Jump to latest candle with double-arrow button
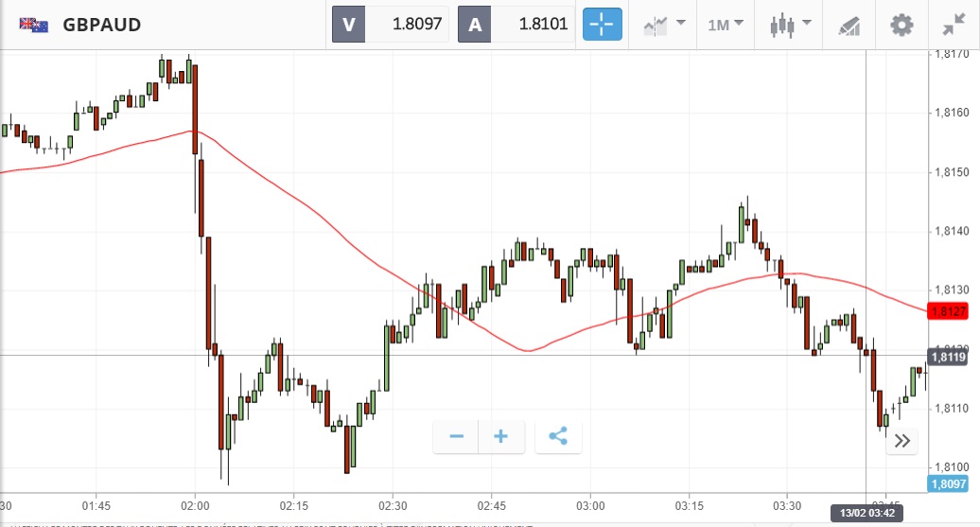 click(x=901, y=440)
